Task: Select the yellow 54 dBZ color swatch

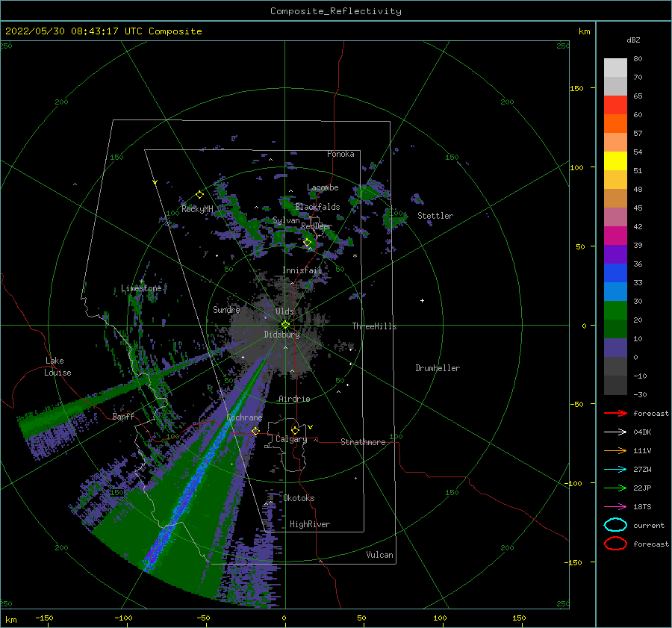Action: coord(615,161)
